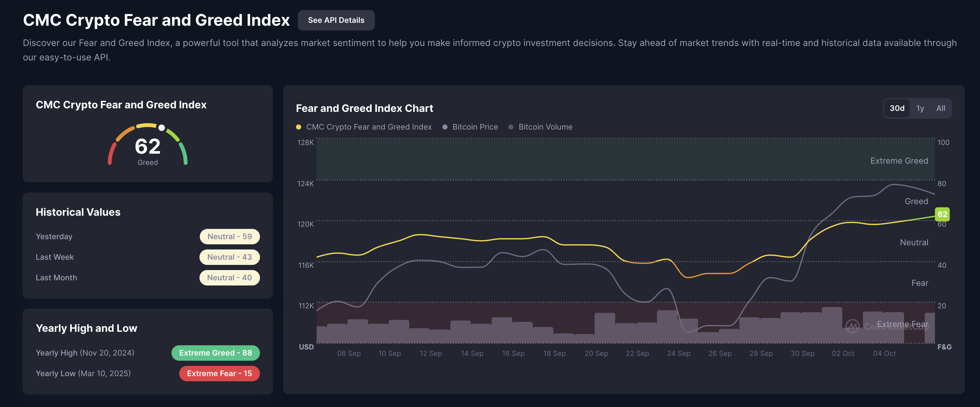Open the See API Details page
Image resolution: width=980 pixels, height=407 pixels.
tap(336, 20)
